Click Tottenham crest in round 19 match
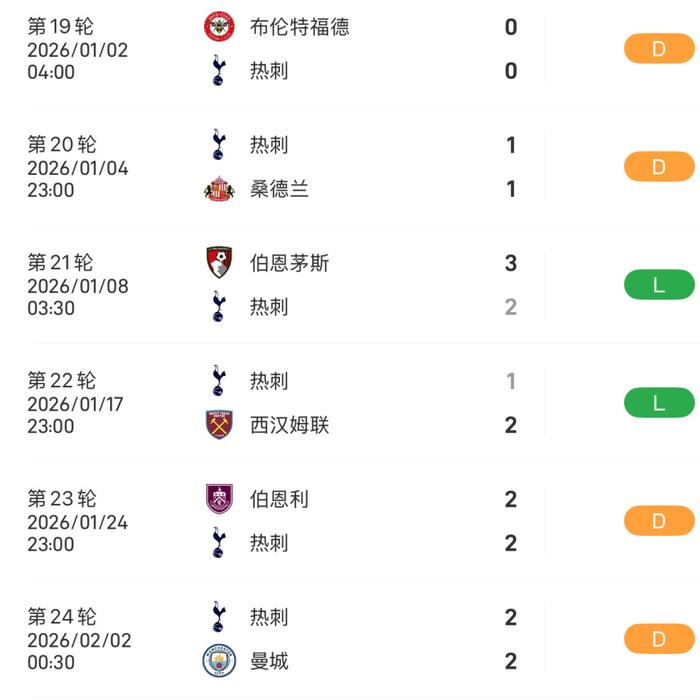The height and width of the screenshot is (700, 700). (x=217, y=70)
